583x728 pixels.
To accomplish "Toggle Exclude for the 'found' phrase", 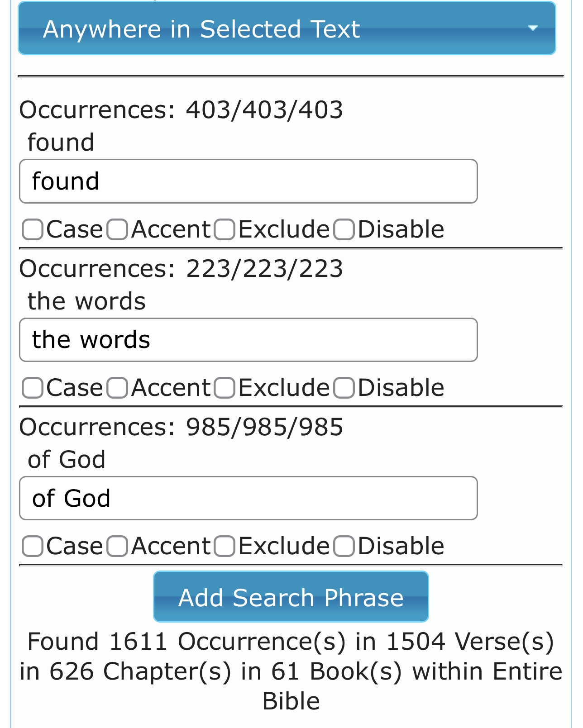I will click(225, 229).
